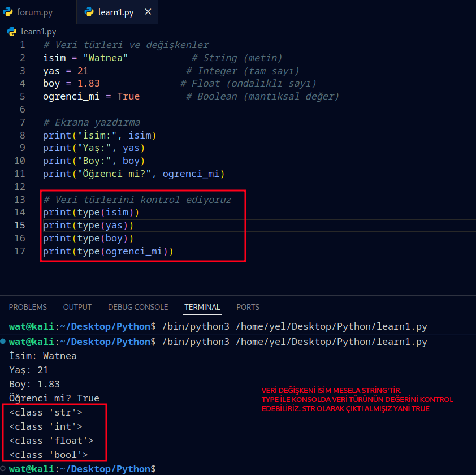
Task: Click the print("Yaş:", yas) line
Action: [x=94, y=148]
